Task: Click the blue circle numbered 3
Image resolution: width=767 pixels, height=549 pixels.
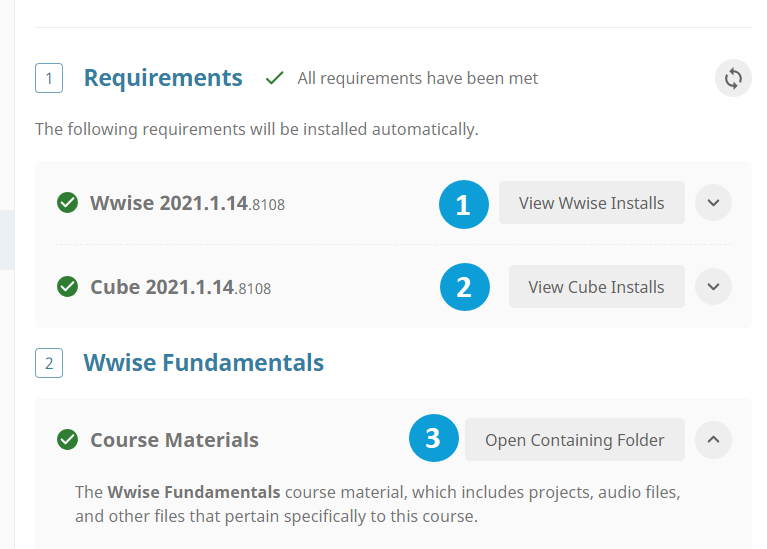Action: pyautogui.click(x=433, y=438)
